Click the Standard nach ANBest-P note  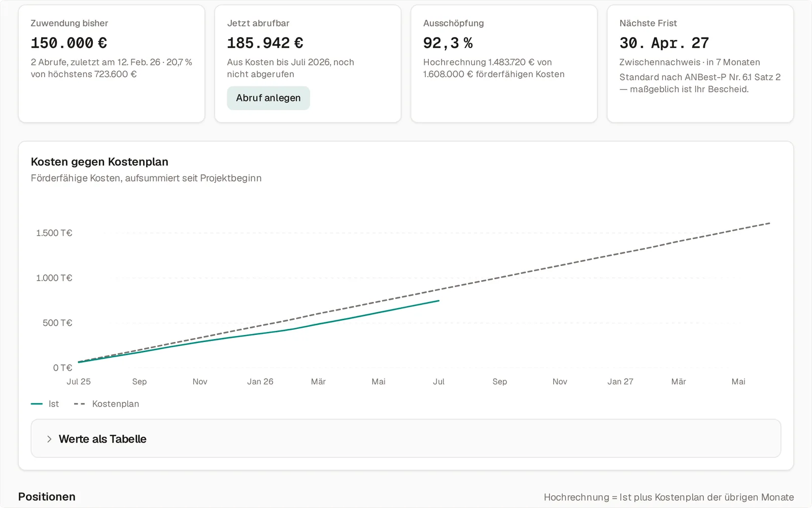pyautogui.click(x=700, y=83)
